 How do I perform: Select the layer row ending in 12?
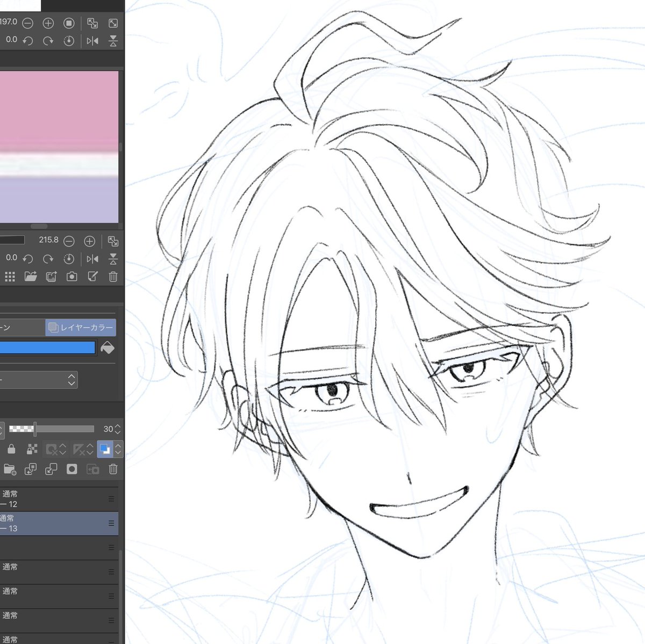tap(59, 499)
